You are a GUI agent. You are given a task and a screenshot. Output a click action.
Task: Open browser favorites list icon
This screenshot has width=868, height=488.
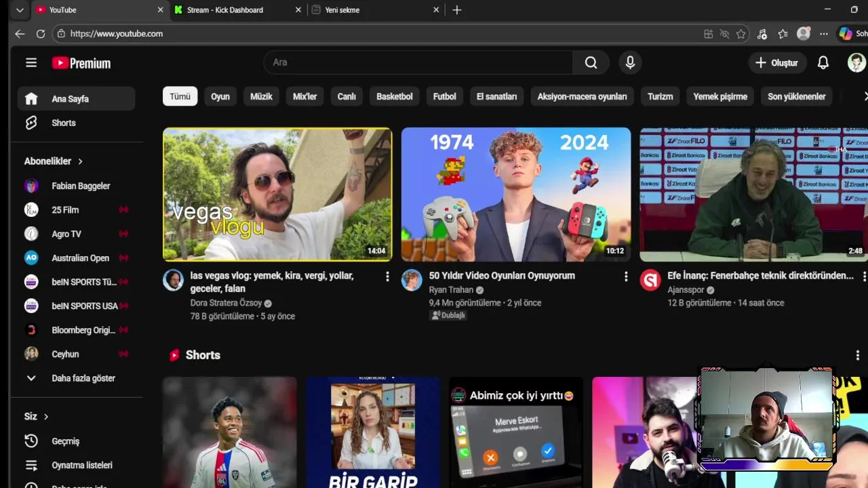click(x=783, y=34)
